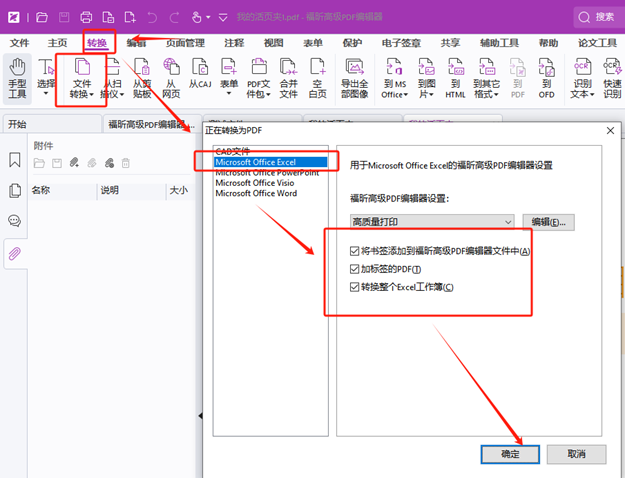
Task: Open the Comments panel in left sidebar
Action: point(15,221)
